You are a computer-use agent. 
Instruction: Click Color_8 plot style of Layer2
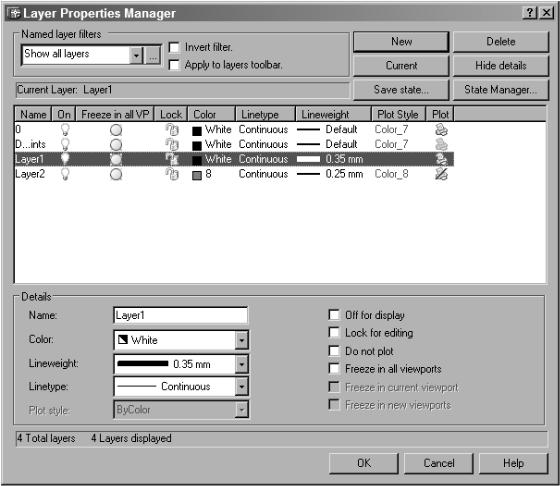point(391,174)
